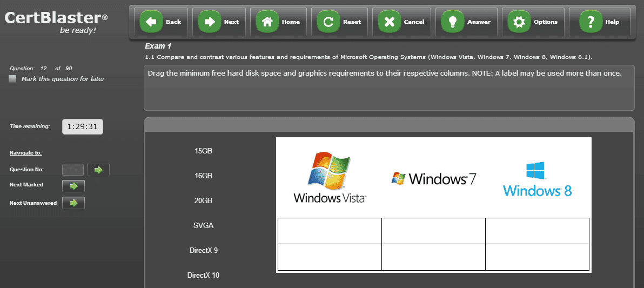
Task: Open the Help question mark button
Action: pyautogui.click(x=600, y=22)
